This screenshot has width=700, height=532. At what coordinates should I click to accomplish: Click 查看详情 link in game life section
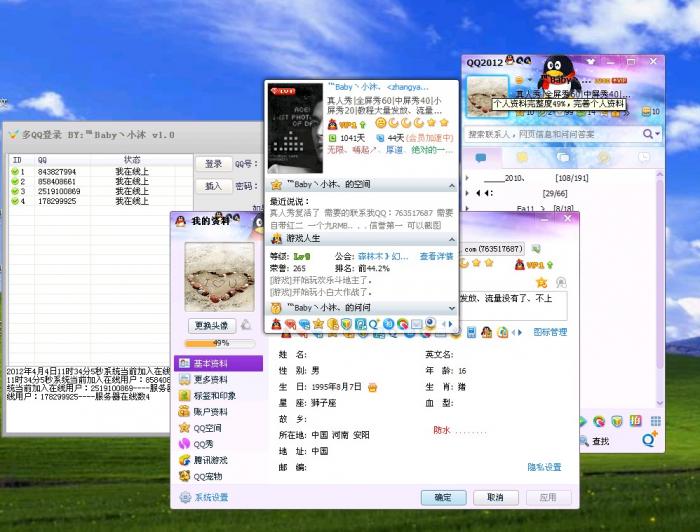[x=436, y=256]
